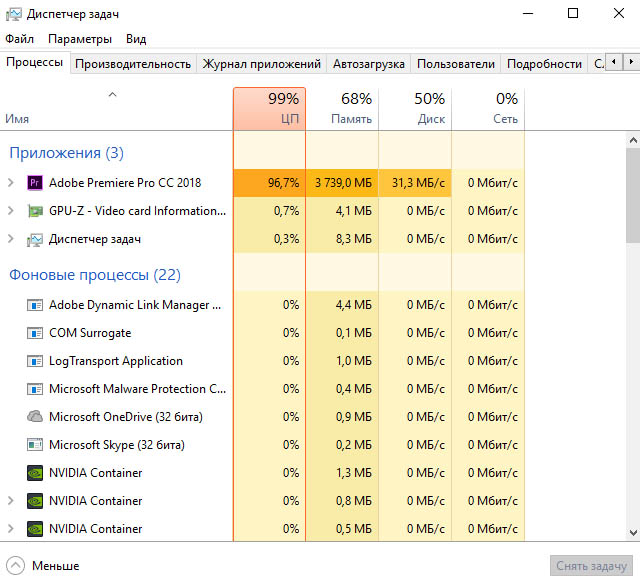Minimize the Task Manager window
The width and height of the screenshot is (640, 588).
click(x=528, y=13)
